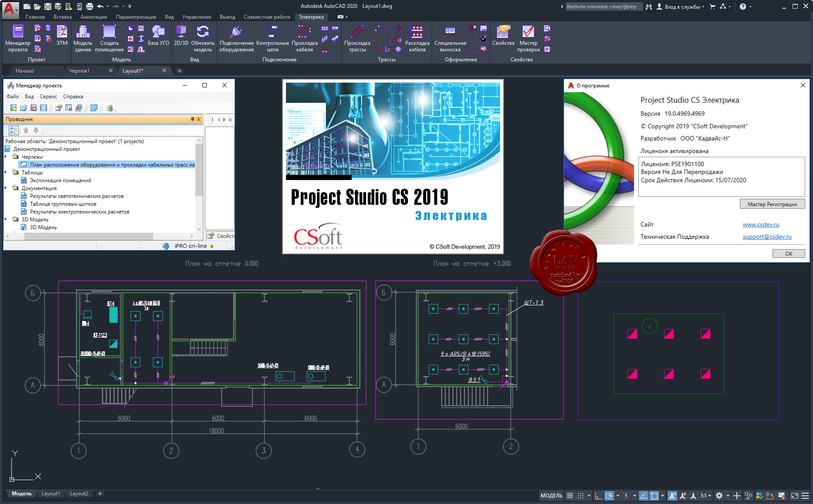Click Обновить модель in the ribbon
Viewport: 813px width, 504px height.
203,38
